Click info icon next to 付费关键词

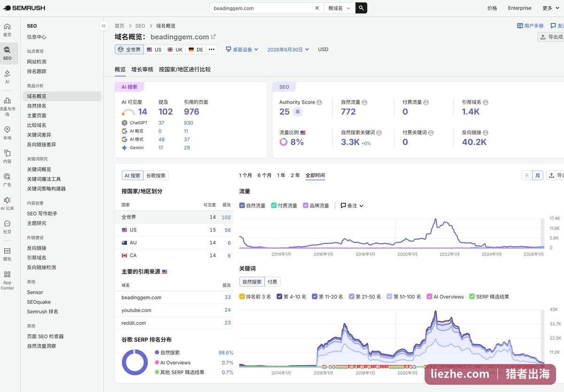[431, 133]
